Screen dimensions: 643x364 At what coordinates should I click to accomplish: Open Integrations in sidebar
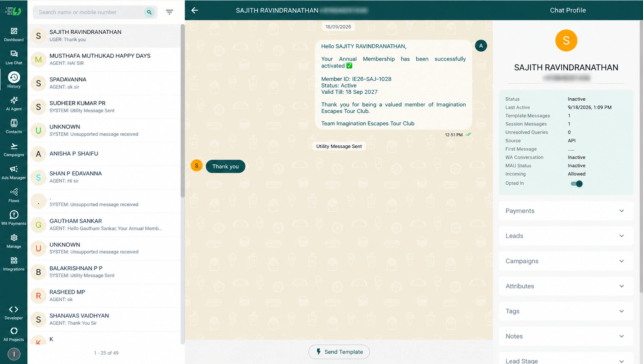(x=14, y=264)
